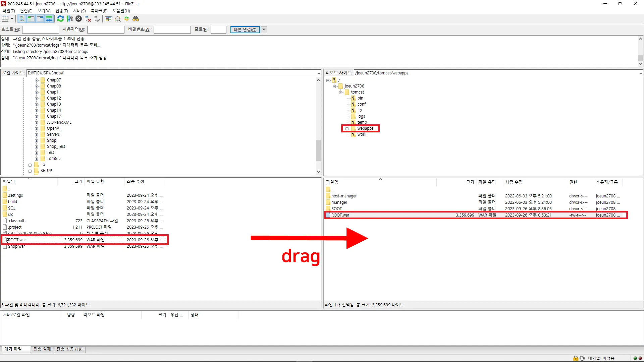Cancel the current operation with the X icon
644x362 pixels.
(x=78, y=19)
